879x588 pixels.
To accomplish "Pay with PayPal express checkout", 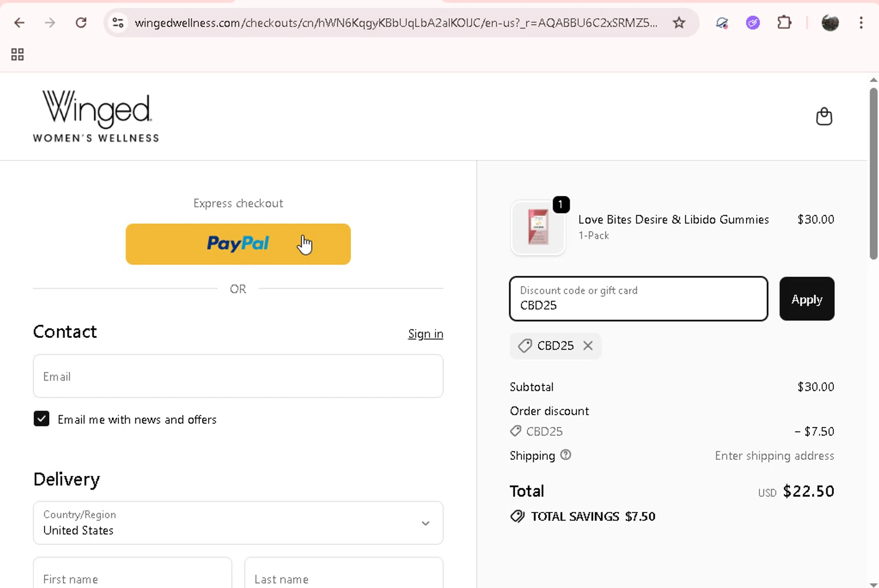I will 238,244.
